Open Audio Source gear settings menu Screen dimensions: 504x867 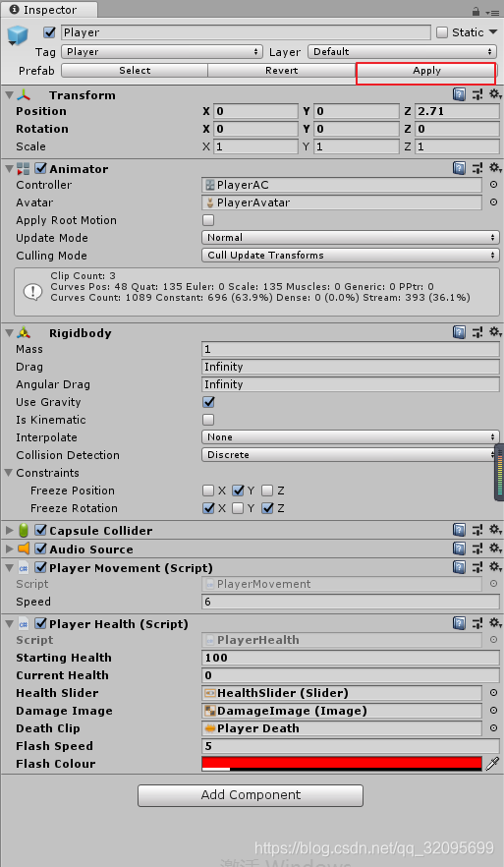[495, 548]
